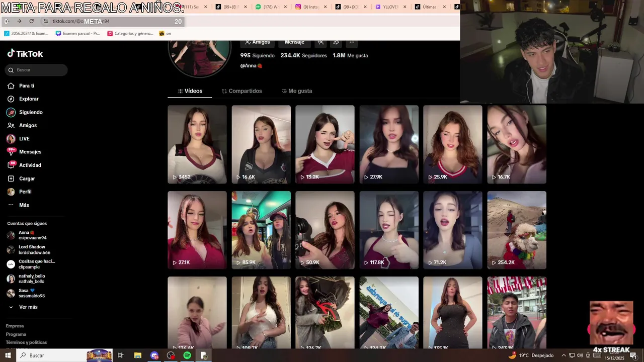Open Términos y políticas footer link

pos(26,342)
